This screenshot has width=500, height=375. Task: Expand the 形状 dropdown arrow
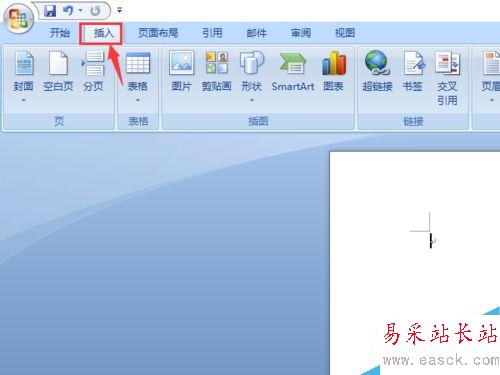(x=252, y=100)
